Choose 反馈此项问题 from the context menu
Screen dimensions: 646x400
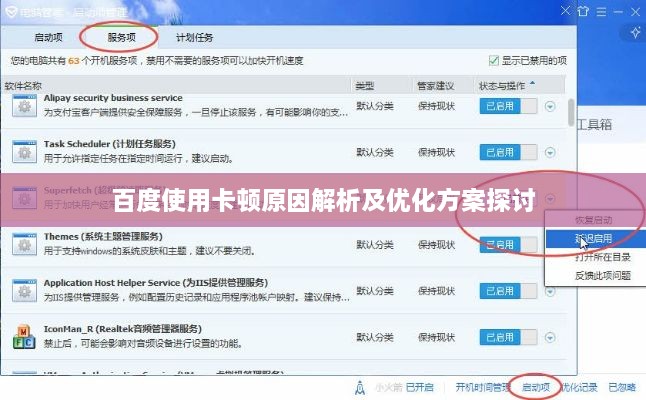(x=603, y=276)
